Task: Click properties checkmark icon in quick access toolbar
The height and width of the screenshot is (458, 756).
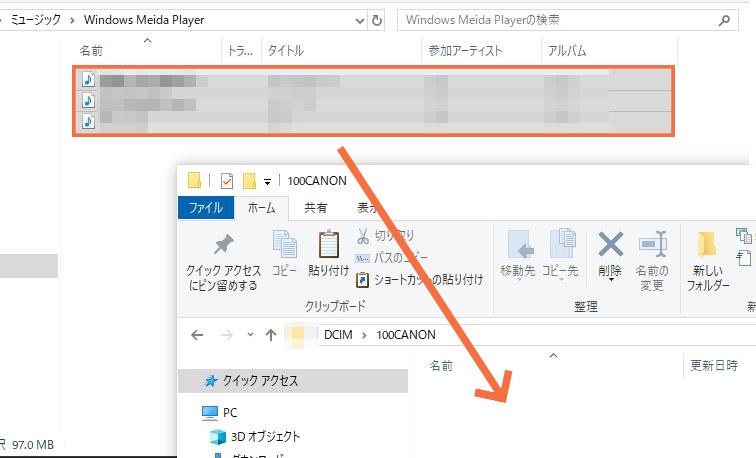Action: [x=227, y=181]
